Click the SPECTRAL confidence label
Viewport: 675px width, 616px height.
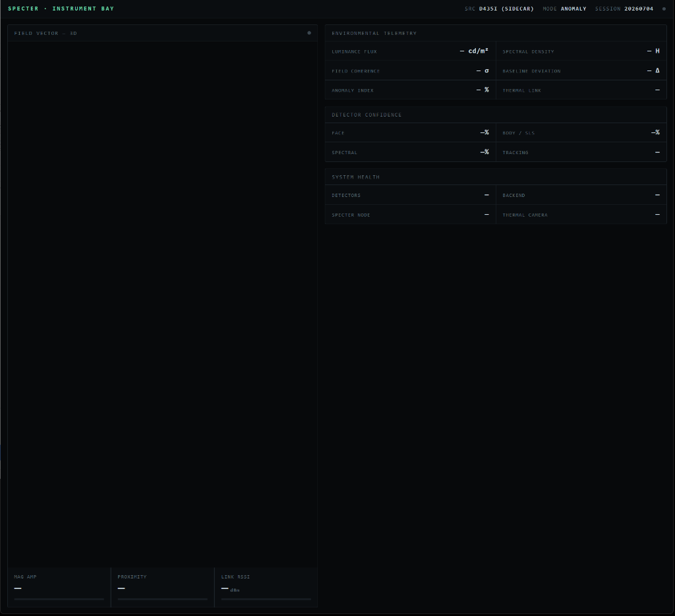[344, 153]
